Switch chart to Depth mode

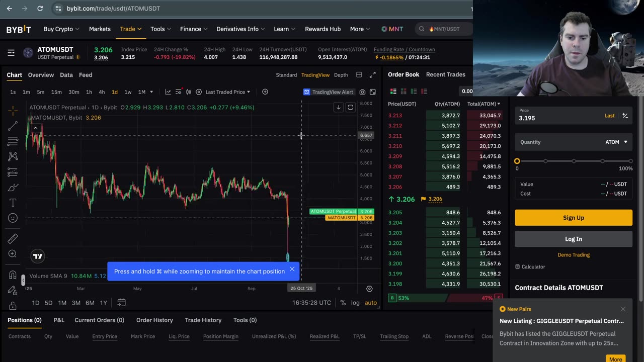pyautogui.click(x=341, y=75)
